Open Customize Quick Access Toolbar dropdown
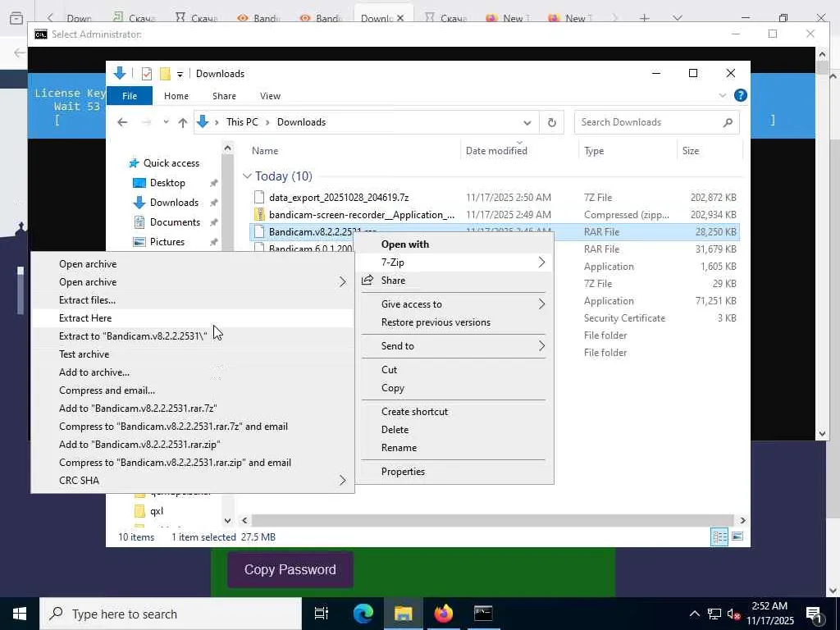 pos(180,75)
